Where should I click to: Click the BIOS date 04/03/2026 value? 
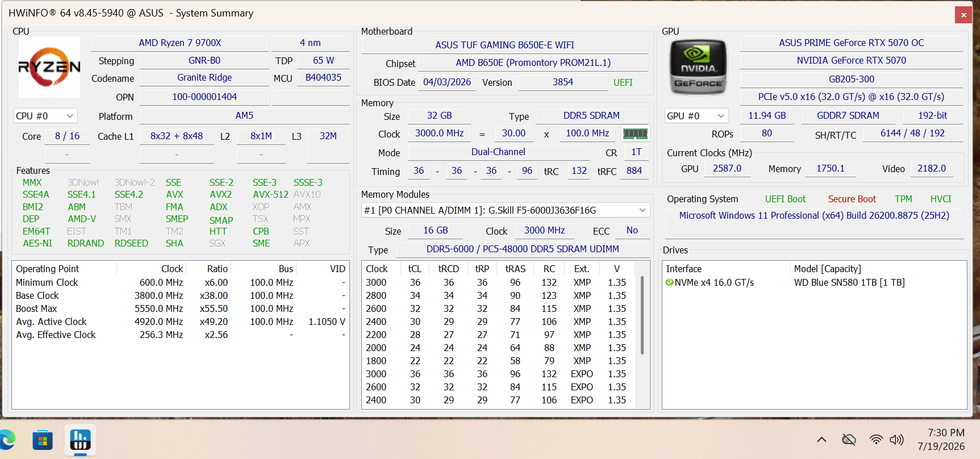(x=447, y=82)
